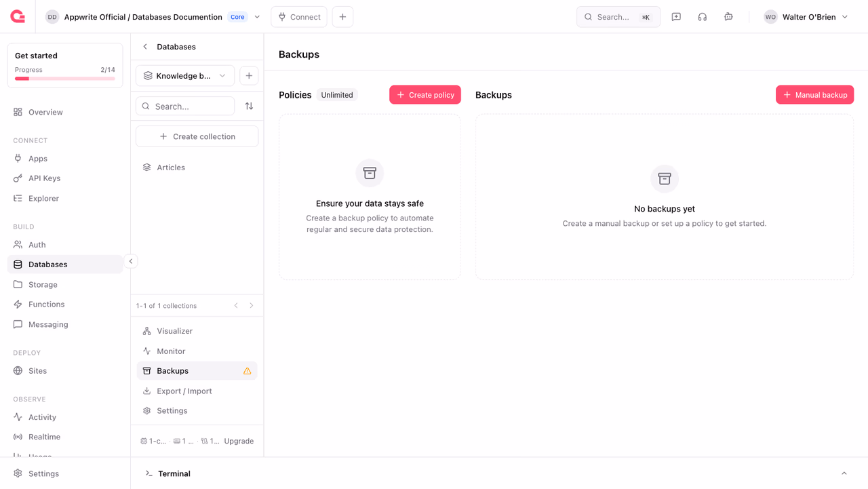
Task: Open the Walter O'Brien account menu
Action: point(806,17)
